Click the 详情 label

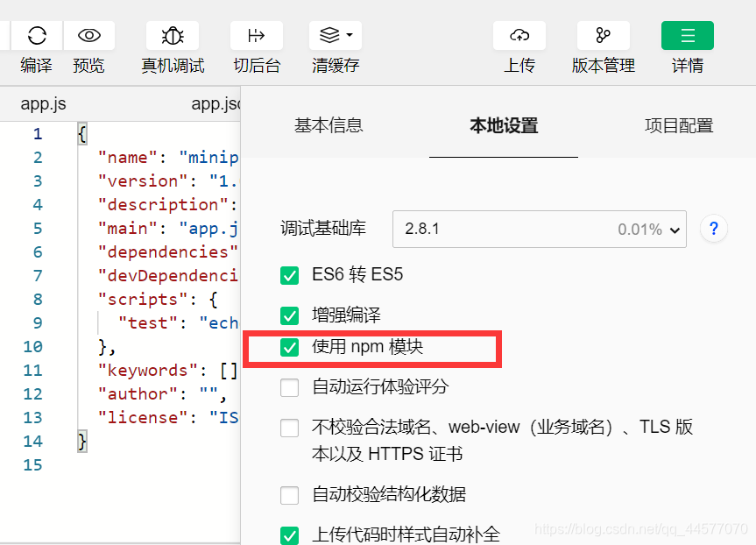coord(688,65)
